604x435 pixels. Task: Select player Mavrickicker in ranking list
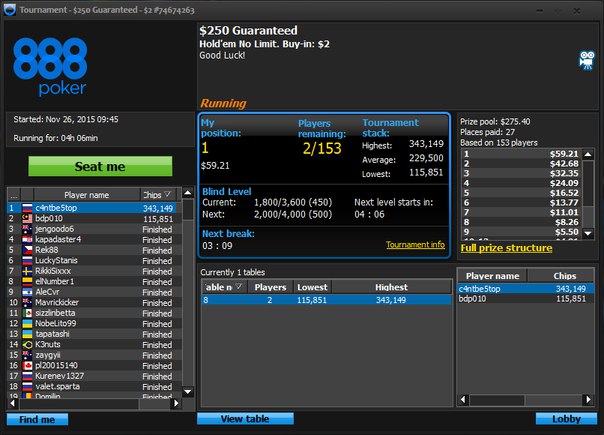pos(92,302)
